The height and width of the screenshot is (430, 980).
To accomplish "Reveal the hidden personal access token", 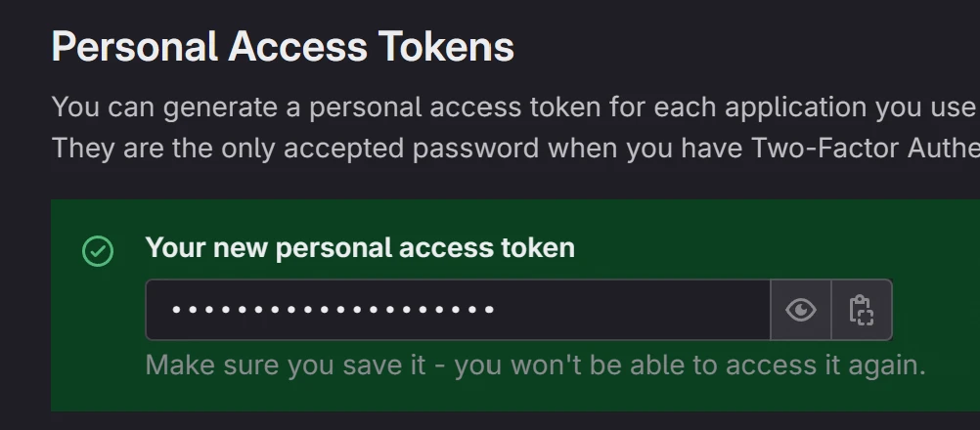I will pos(801,311).
